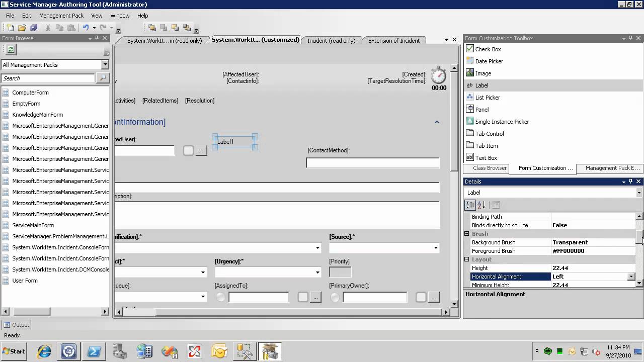This screenshot has height=362, width=644.
Task: Switch to the Incident (read only) tab
Action: click(x=331, y=41)
